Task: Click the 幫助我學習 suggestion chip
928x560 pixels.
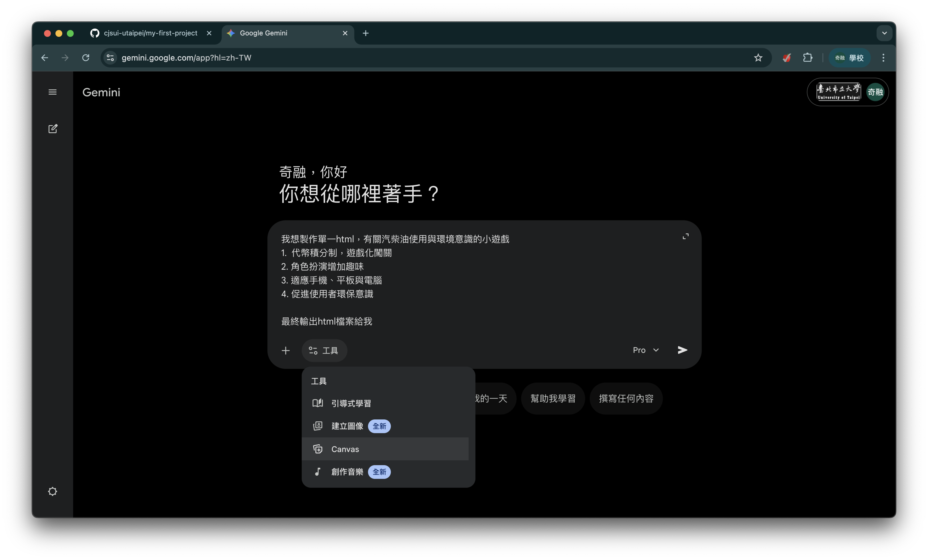Action: tap(553, 399)
